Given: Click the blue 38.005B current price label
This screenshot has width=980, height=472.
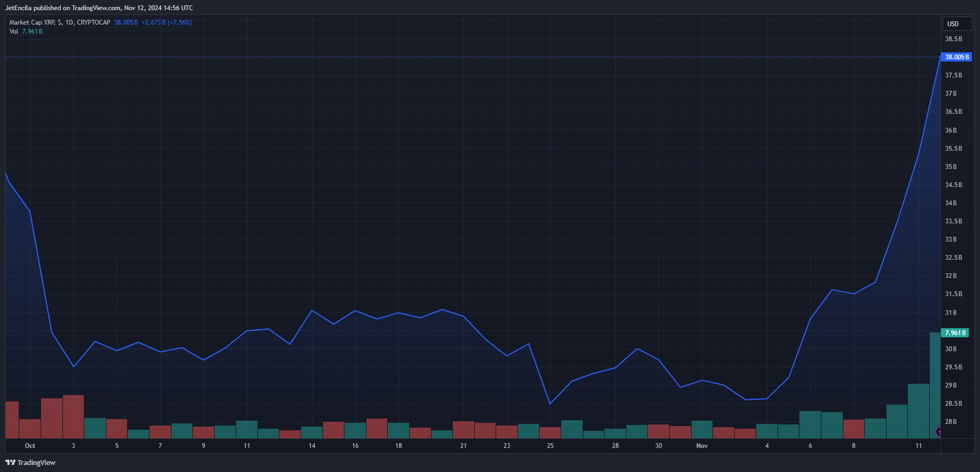Looking at the screenshot, I should tap(956, 57).
